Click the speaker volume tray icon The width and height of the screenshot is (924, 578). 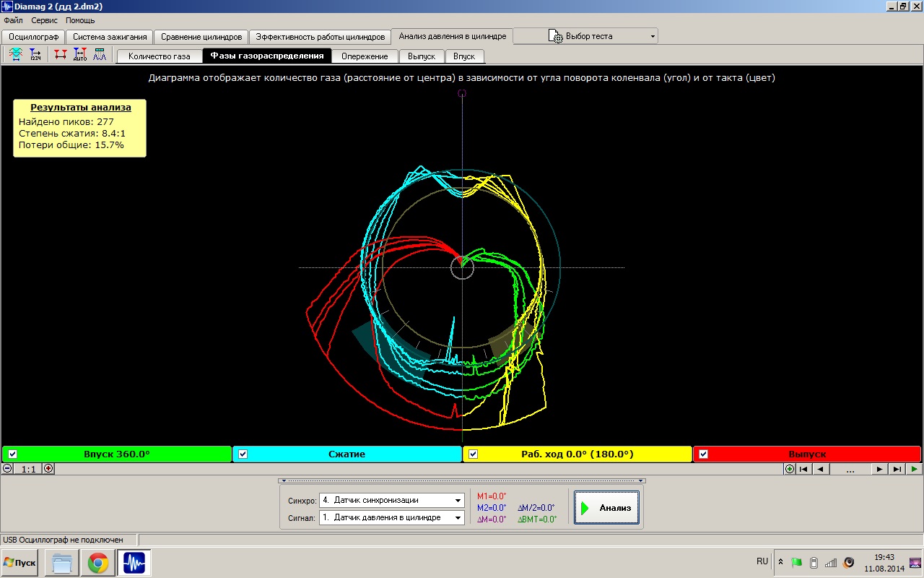pos(849,562)
